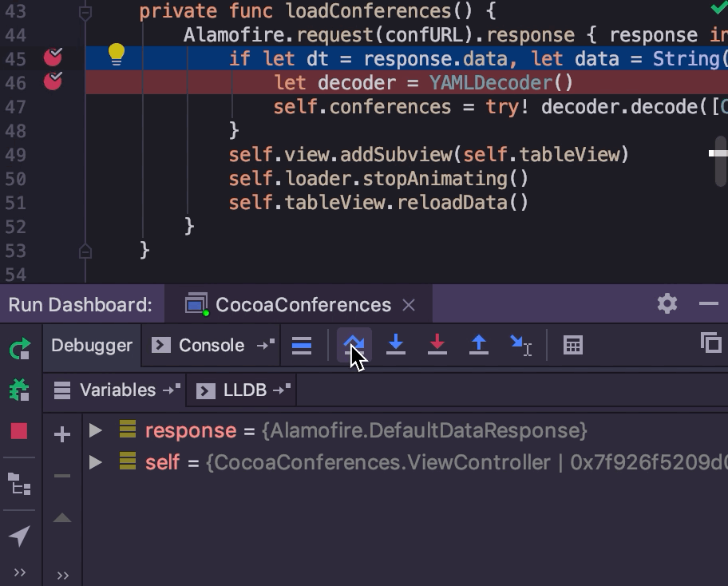728x586 pixels.
Task: Click the Step Out arrow icon
Action: point(478,345)
